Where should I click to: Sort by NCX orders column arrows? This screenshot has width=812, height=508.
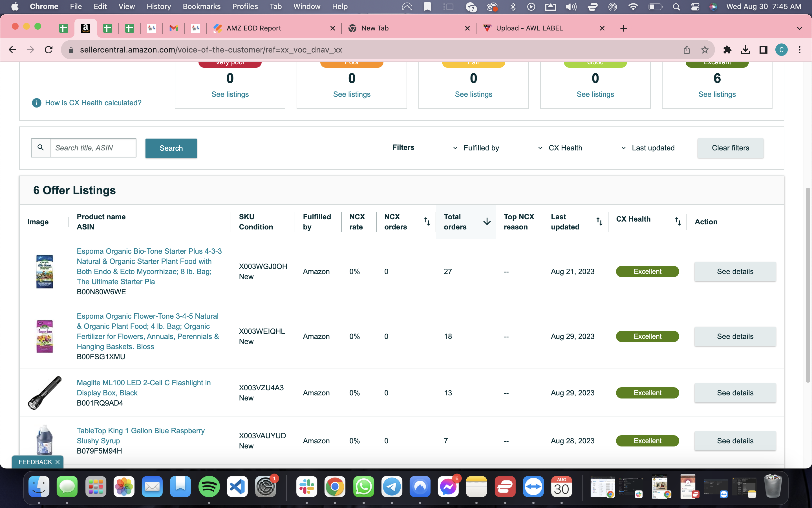pos(427,222)
